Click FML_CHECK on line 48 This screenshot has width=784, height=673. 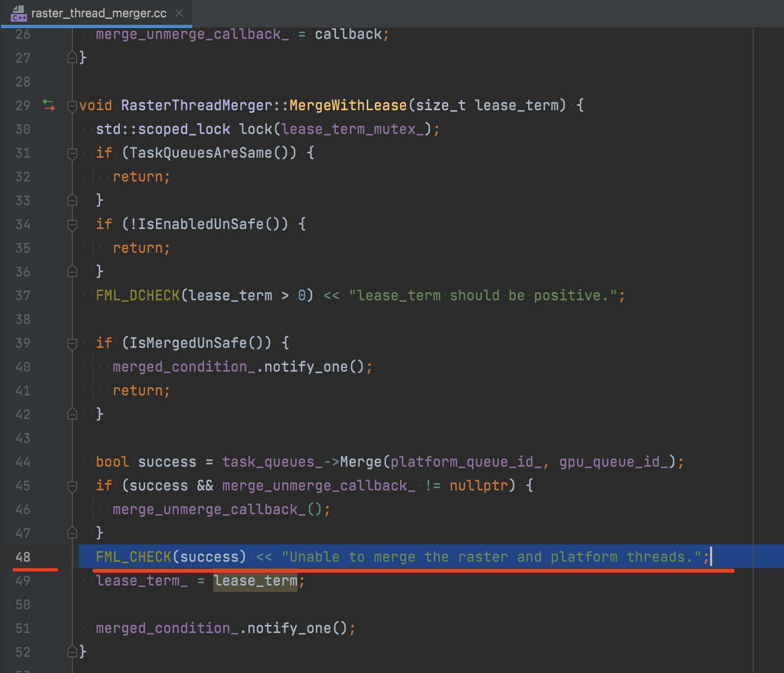(x=133, y=557)
